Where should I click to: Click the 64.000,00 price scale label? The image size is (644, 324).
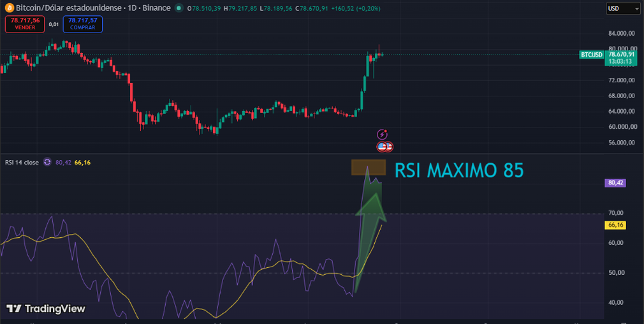click(622, 111)
